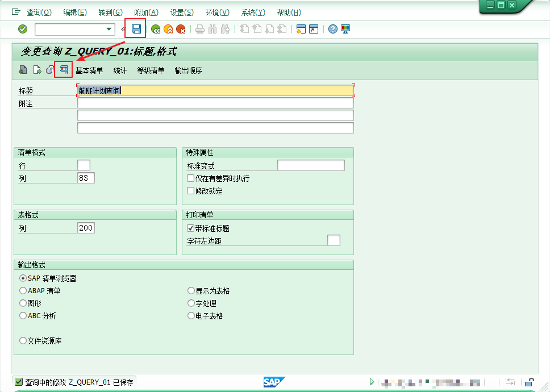The image size is (550, 392).
Task: Open the 统计 screen
Action: 120,70
